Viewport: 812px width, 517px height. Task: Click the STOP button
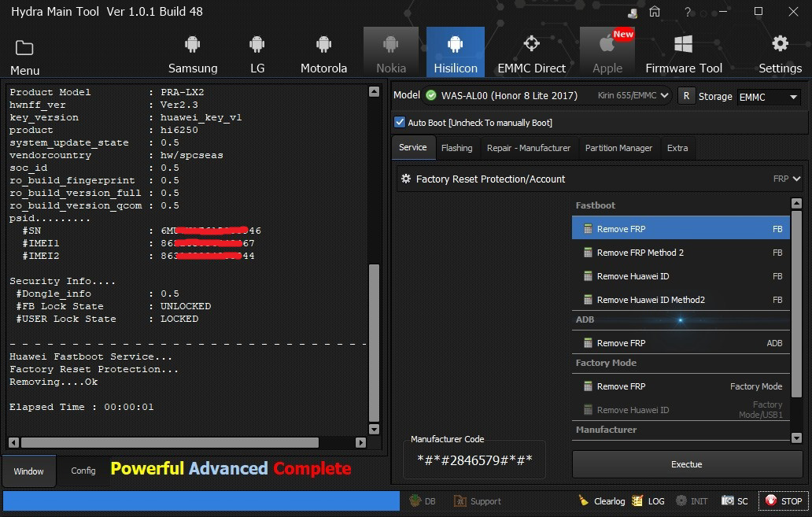[783, 500]
